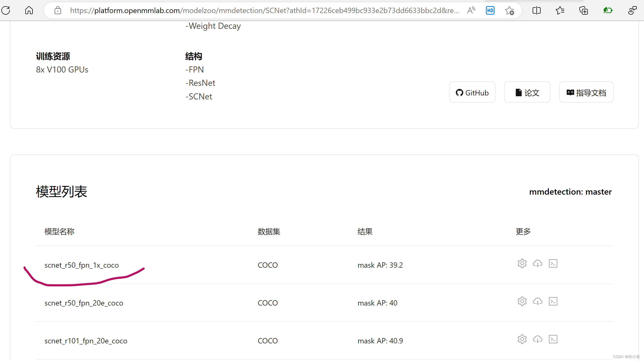
Task: Click result mask AP: 40.9
Action: pos(380,341)
